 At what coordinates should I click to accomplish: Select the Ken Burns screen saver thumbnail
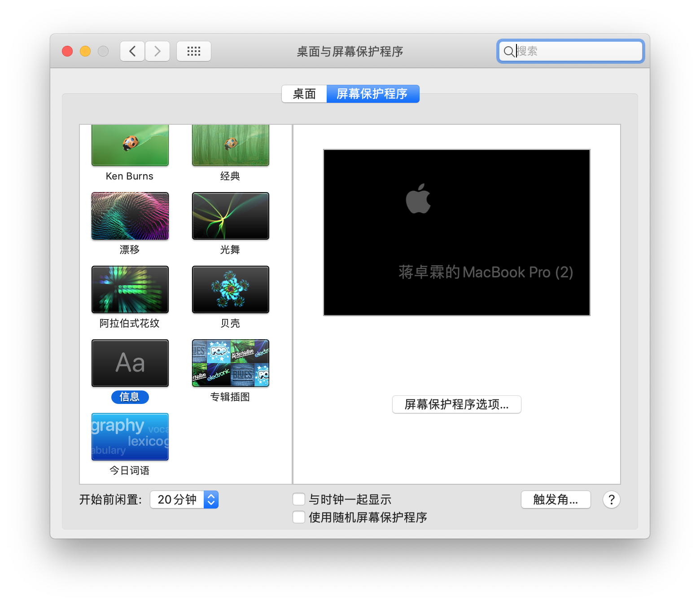(130, 145)
